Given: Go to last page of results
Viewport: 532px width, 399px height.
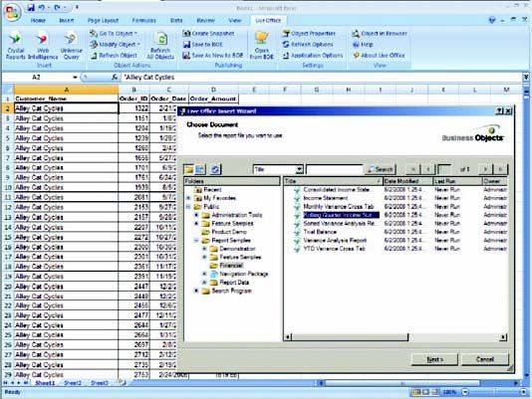Looking at the screenshot, I should coord(500,169).
